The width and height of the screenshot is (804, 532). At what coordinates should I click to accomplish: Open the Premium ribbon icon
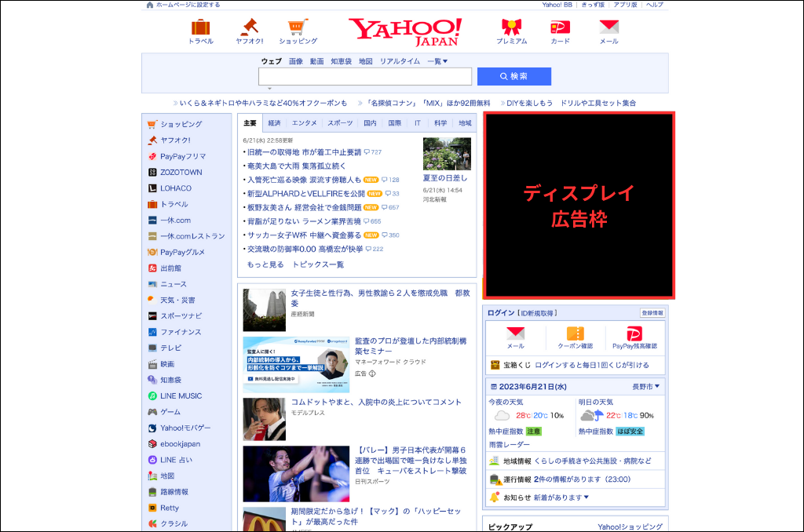pyautogui.click(x=511, y=27)
